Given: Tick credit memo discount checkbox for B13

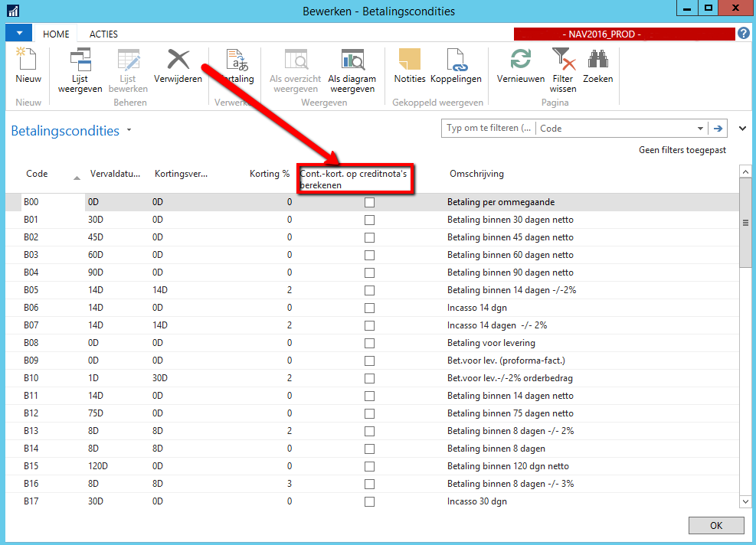Looking at the screenshot, I should pos(369,431).
